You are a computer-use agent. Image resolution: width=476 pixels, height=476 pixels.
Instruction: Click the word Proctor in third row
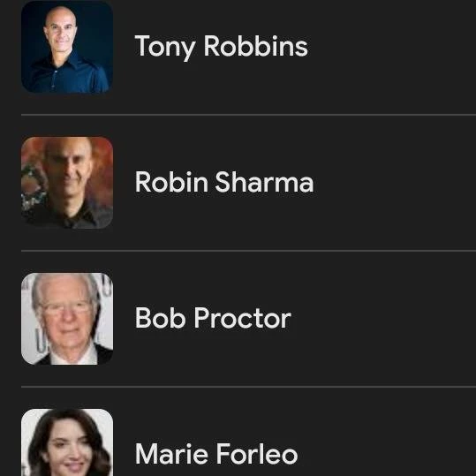coord(243,318)
